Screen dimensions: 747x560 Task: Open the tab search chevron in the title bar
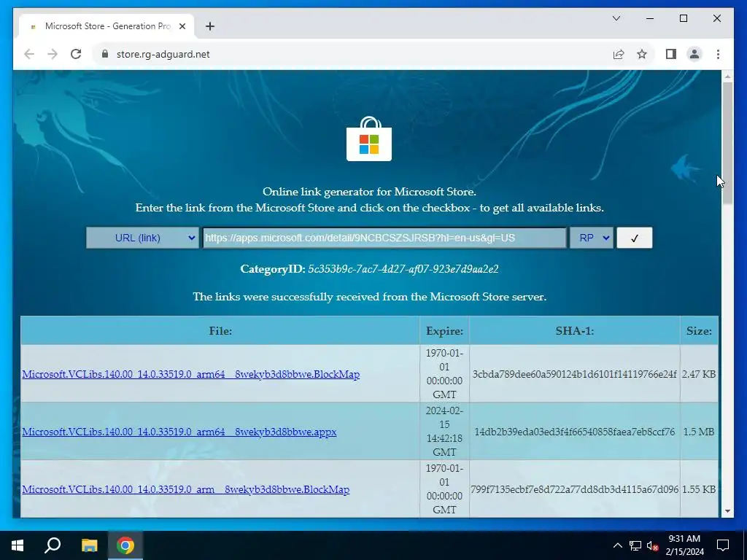click(x=616, y=18)
